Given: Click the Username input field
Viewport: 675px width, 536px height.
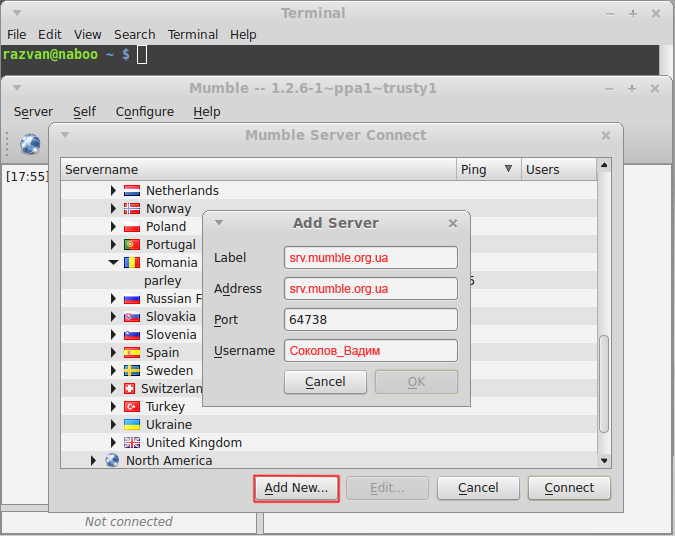Looking at the screenshot, I should click(370, 351).
